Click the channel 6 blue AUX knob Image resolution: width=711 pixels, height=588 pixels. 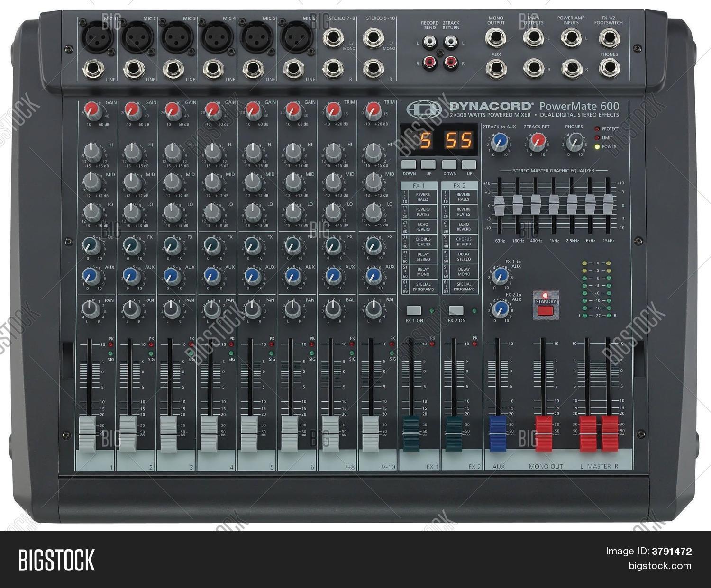(292, 275)
